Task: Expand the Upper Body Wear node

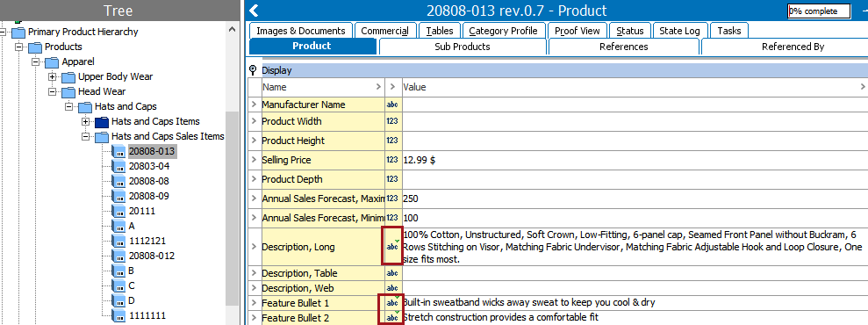Action: click(x=53, y=77)
